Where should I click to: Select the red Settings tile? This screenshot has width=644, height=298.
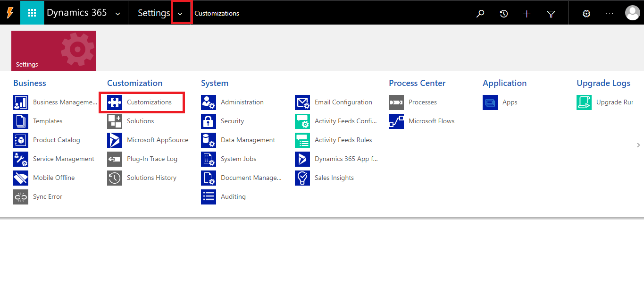pos(54,51)
